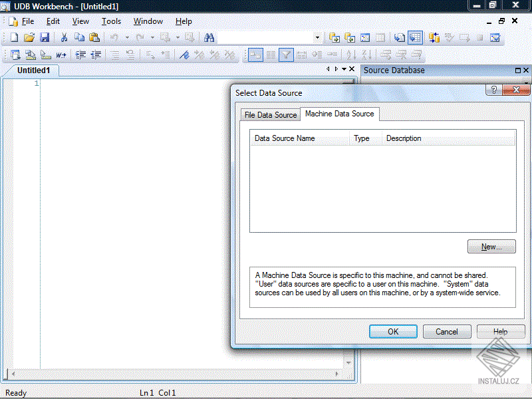Viewport: 532px width, 399px height.
Task: Click editor vertical scrollbar down arrow
Action: click(348, 363)
